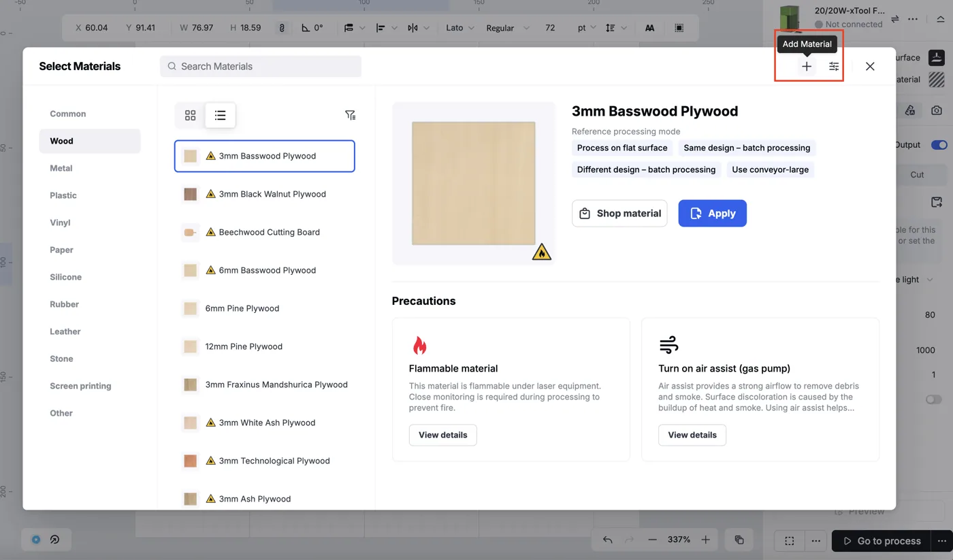The height and width of the screenshot is (560, 953).
Task: Click Process on flat surface tag
Action: [622, 148]
